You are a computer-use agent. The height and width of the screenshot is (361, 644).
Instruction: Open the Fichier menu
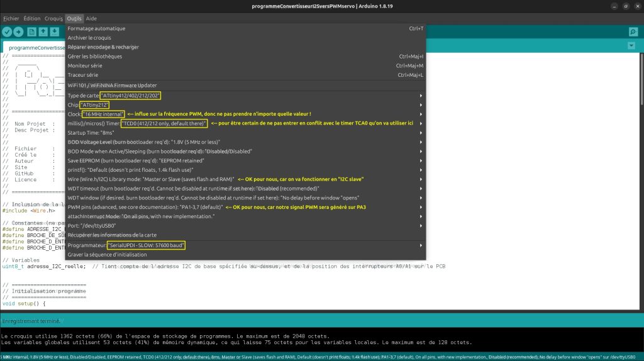tap(11, 18)
